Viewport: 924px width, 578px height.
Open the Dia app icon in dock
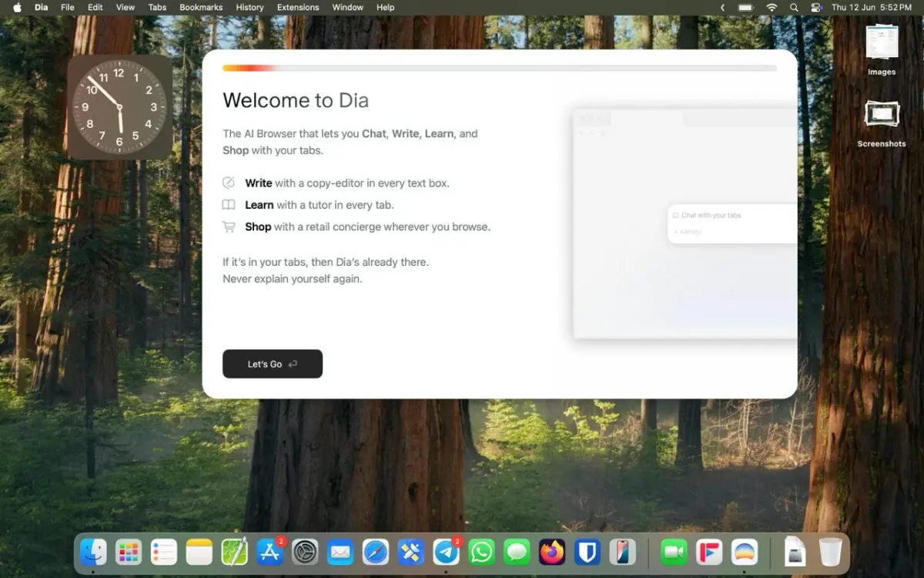(745, 552)
